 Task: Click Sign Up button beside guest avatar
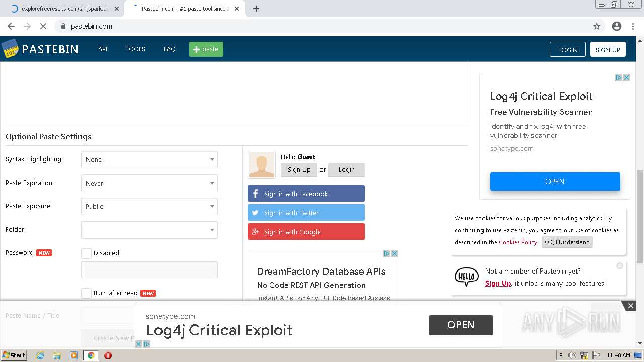coord(299,170)
